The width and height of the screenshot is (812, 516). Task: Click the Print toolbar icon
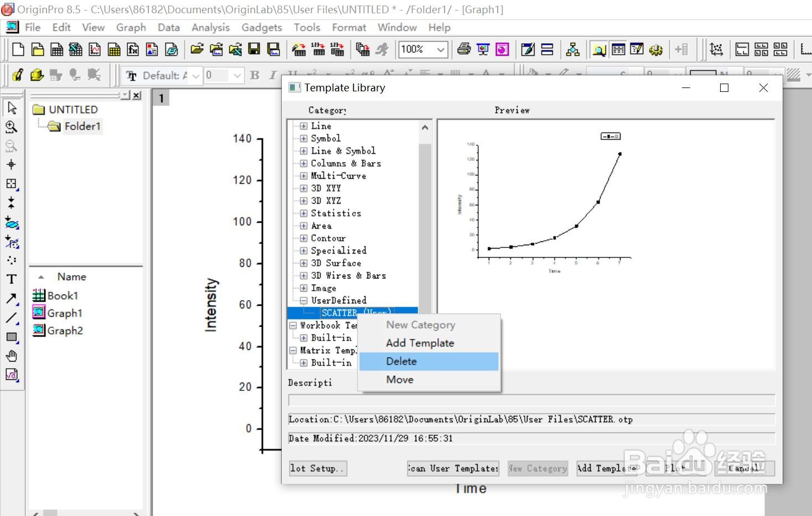click(x=464, y=50)
